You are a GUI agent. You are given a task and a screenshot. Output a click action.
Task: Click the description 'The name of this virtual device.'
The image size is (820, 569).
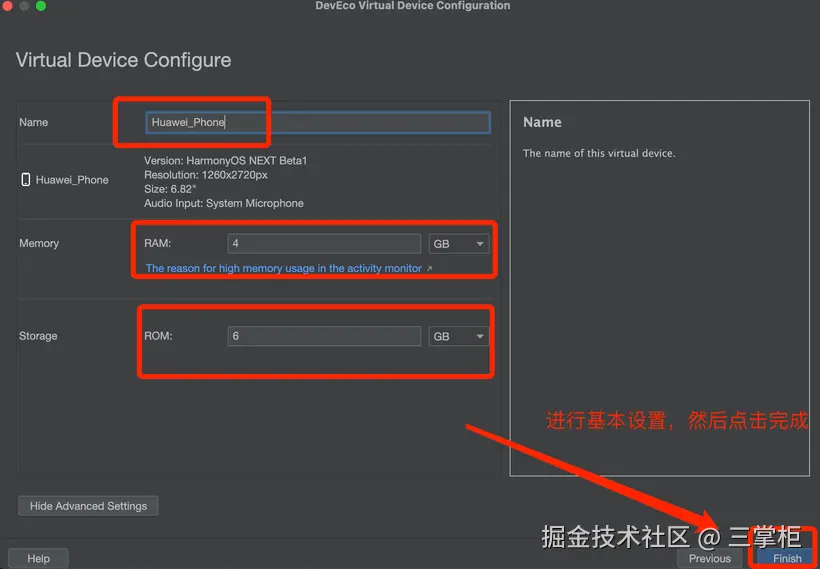(x=599, y=153)
